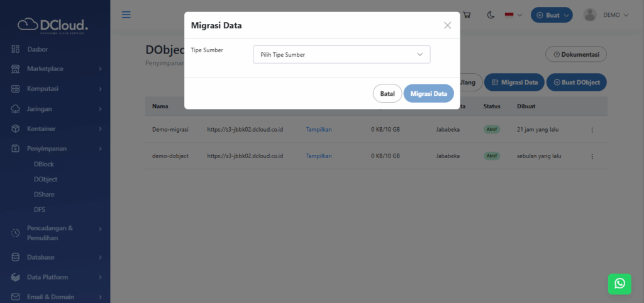Image resolution: width=644 pixels, height=303 pixels.
Task: Close the Migrasi Data dialog
Action: click(447, 26)
